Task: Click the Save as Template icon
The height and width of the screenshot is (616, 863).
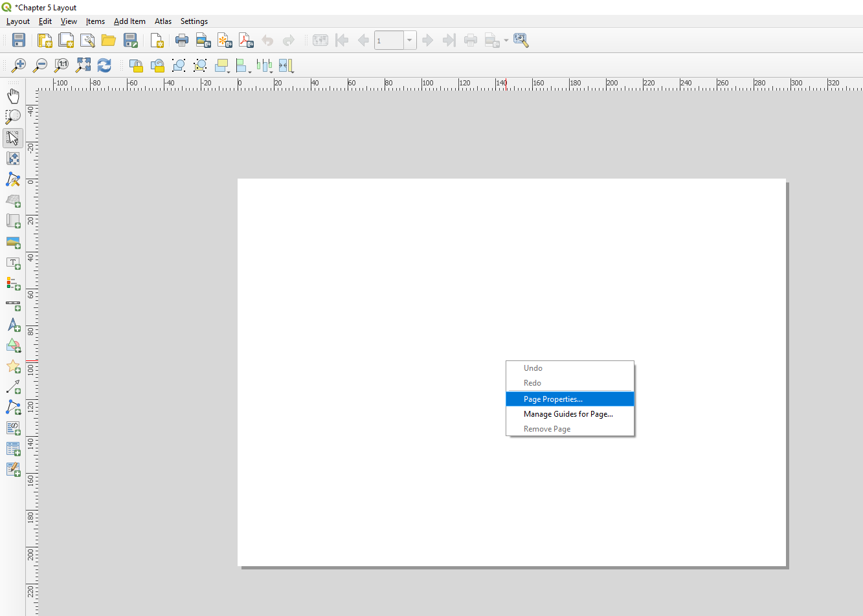Action: [130, 40]
